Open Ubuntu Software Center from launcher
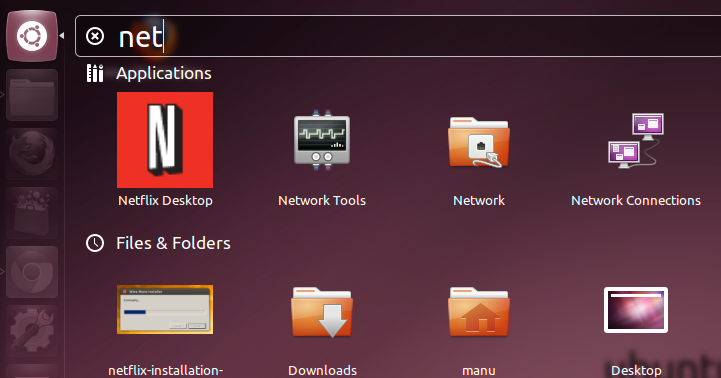Screen dimensions: 721x378 click(x=32, y=212)
